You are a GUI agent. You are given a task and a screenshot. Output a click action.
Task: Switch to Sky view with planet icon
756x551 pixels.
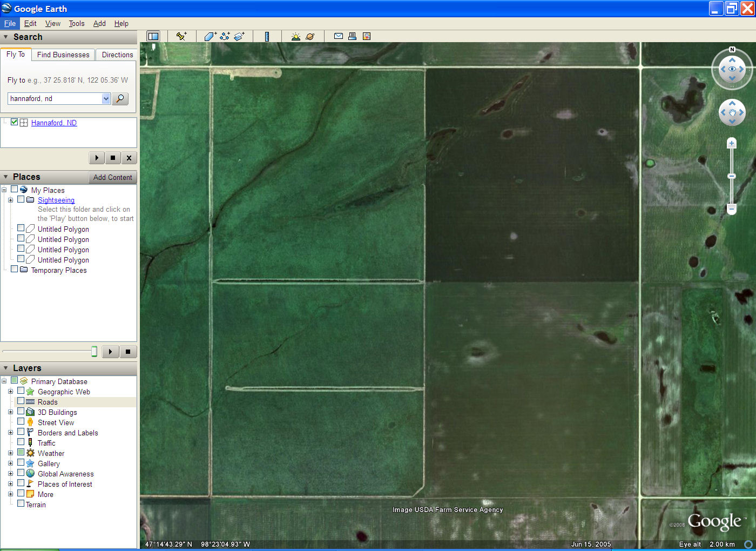click(x=310, y=36)
